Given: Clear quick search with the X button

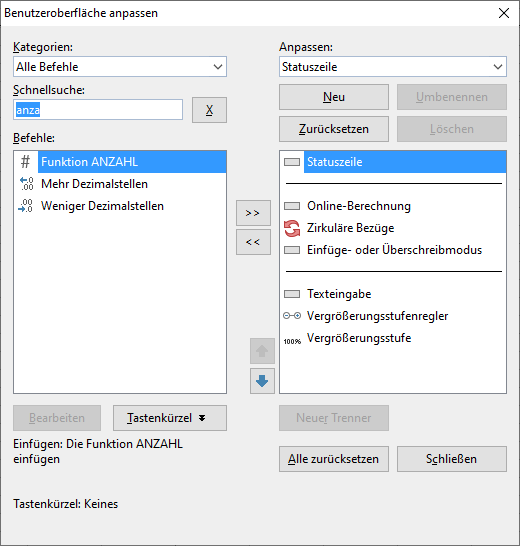Looking at the screenshot, I should 209,110.
